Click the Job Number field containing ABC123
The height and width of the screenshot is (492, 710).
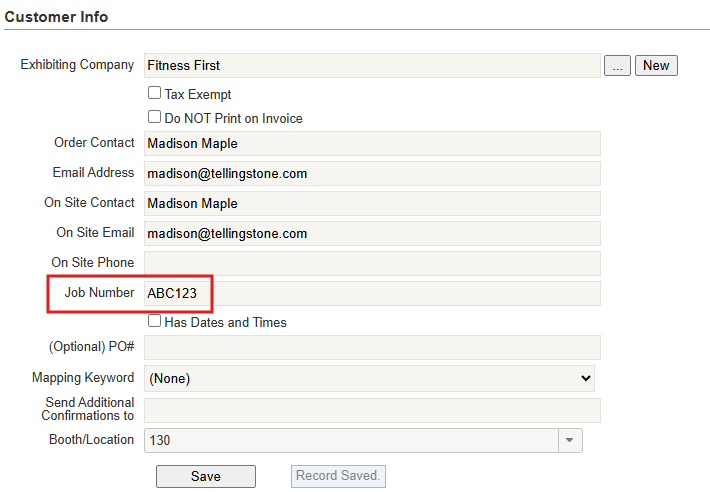(372, 294)
